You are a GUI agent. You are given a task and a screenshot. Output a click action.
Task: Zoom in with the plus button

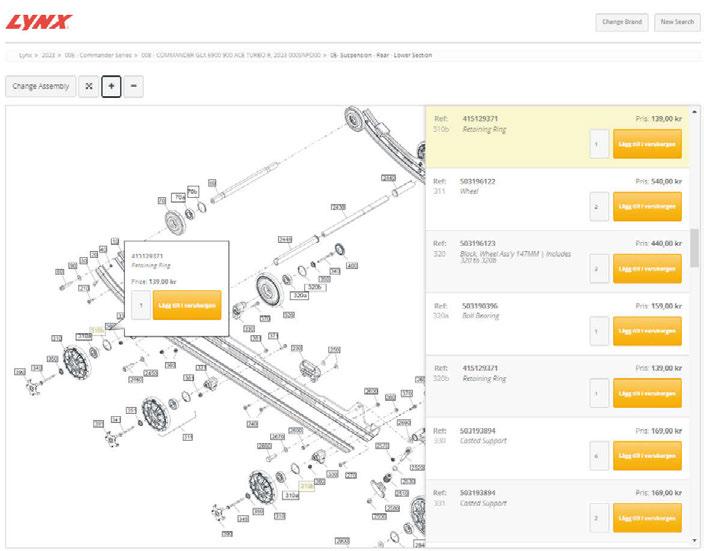tap(111, 86)
